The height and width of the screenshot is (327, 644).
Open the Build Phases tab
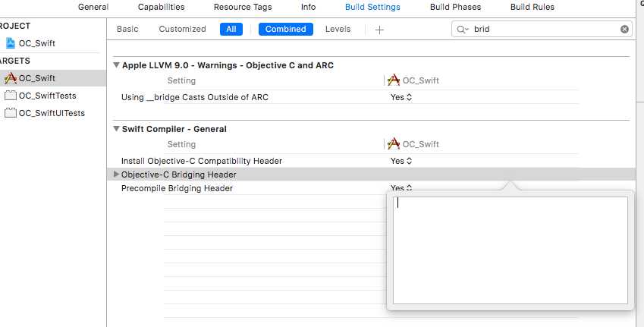tap(455, 7)
